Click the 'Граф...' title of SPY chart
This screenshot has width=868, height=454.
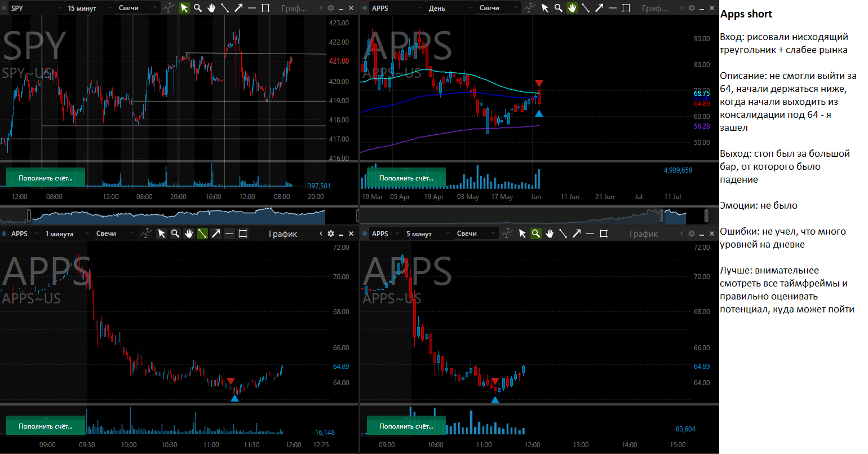tap(294, 8)
